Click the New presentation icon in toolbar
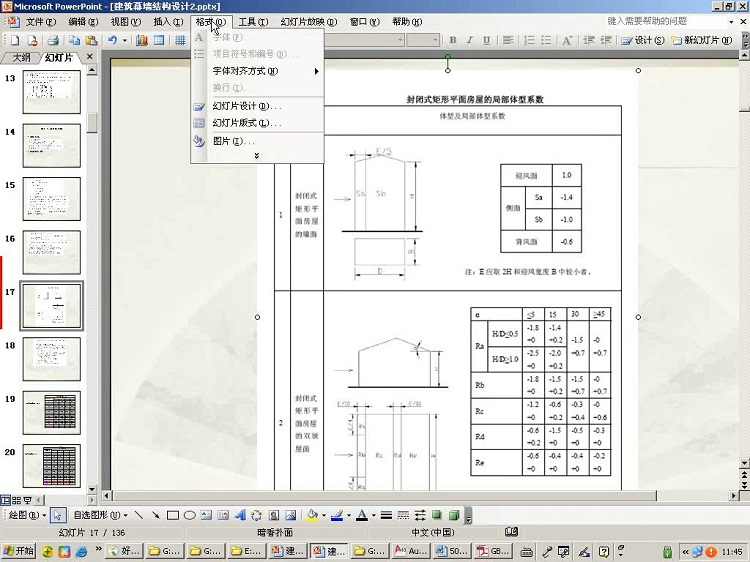 pos(15,40)
